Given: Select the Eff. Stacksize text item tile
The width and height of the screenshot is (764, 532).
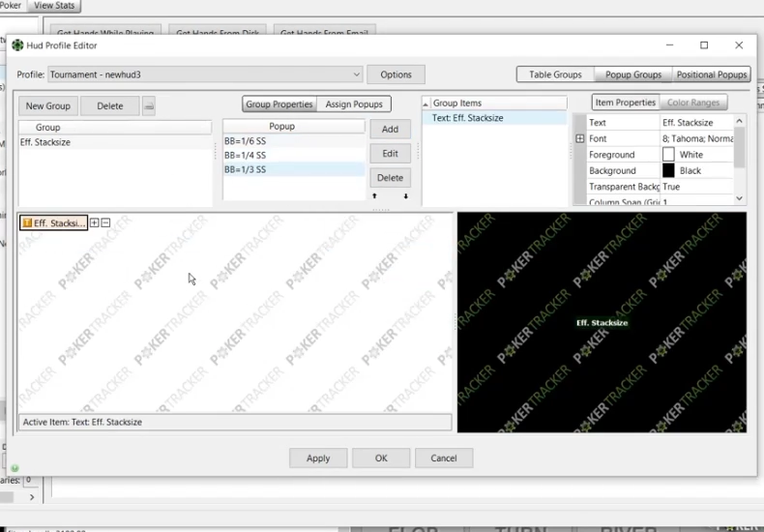Looking at the screenshot, I should coord(53,222).
